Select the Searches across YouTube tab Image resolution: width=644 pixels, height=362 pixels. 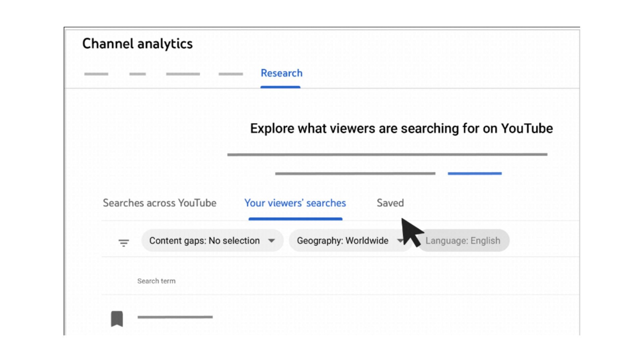pyautogui.click(x=160, y=203)
